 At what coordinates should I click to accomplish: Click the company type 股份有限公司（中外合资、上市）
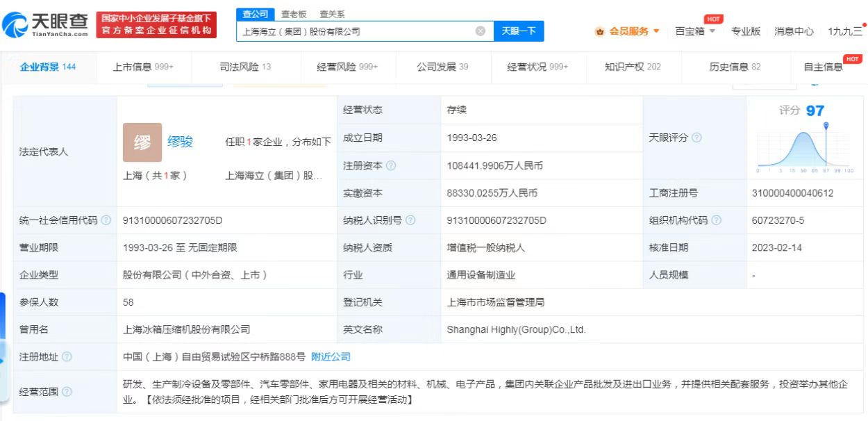point(195,275)
